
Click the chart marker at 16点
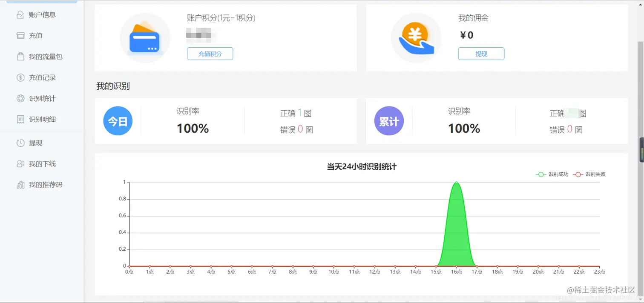(x=456, y=183)
